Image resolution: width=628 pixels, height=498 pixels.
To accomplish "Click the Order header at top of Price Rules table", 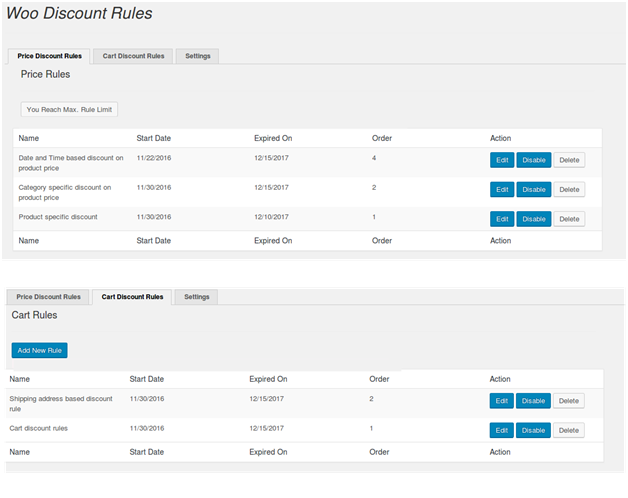I will point(382,138).
